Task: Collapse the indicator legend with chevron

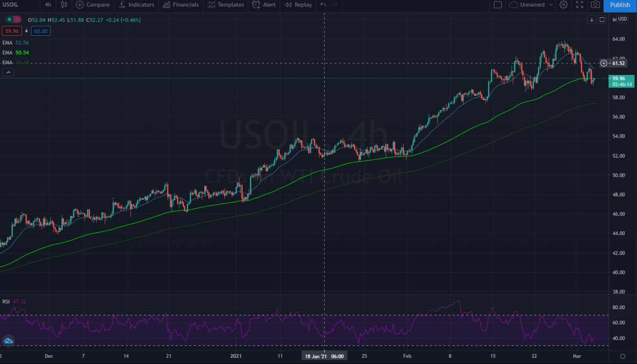Action: tap(8, 72)
